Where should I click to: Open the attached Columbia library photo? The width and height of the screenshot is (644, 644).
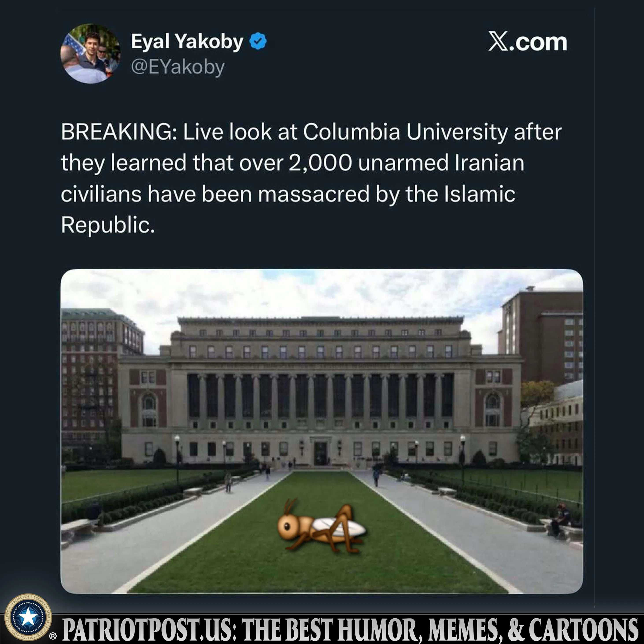(322, 431)
